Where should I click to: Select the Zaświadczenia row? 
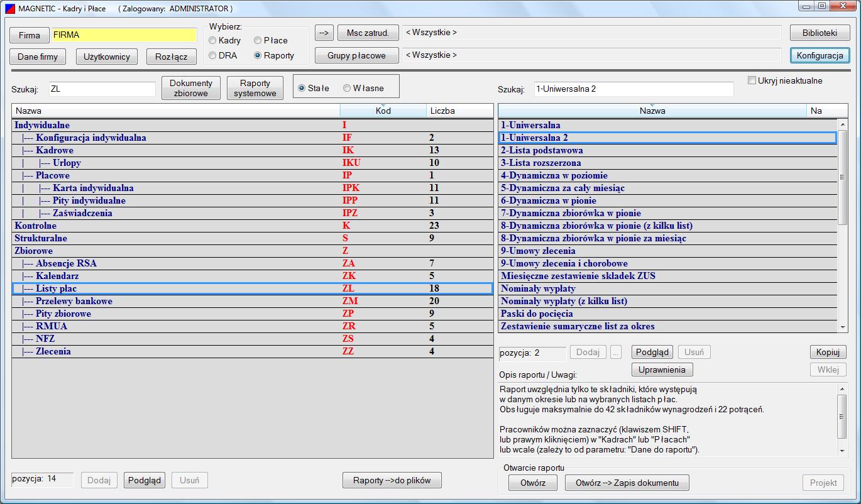coord(252,213)
